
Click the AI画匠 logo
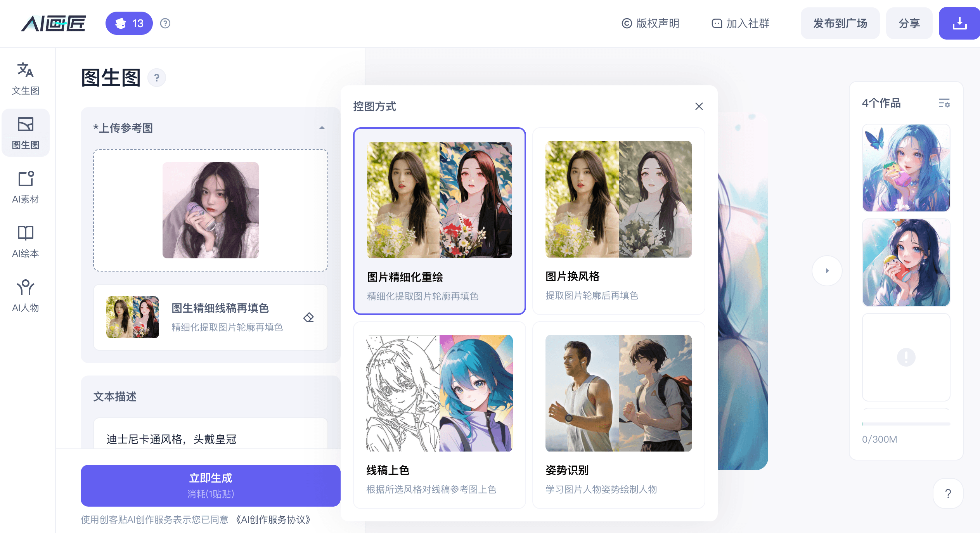tap(54, 23)
